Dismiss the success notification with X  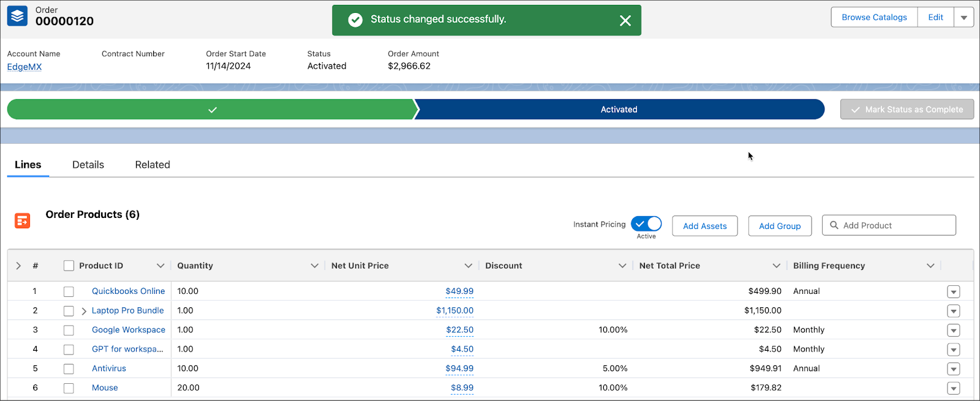[625, 21]
